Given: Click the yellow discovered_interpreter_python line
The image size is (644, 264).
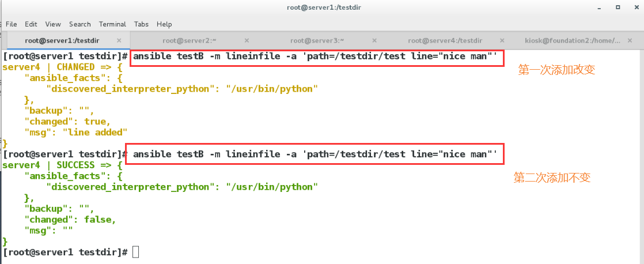Looking at the screenshot, I should [183, 89].
